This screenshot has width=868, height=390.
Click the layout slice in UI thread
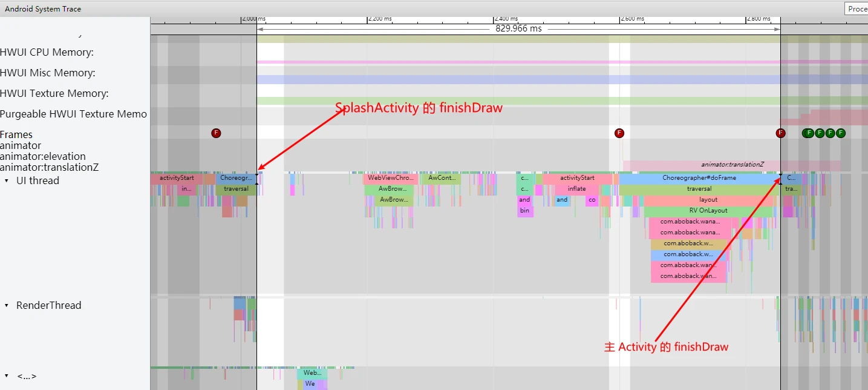708,200
